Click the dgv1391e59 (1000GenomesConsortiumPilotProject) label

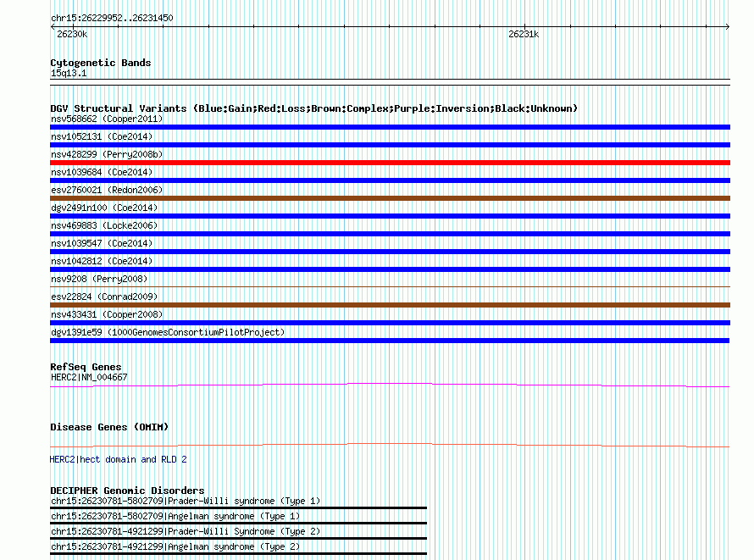(168, 332)
